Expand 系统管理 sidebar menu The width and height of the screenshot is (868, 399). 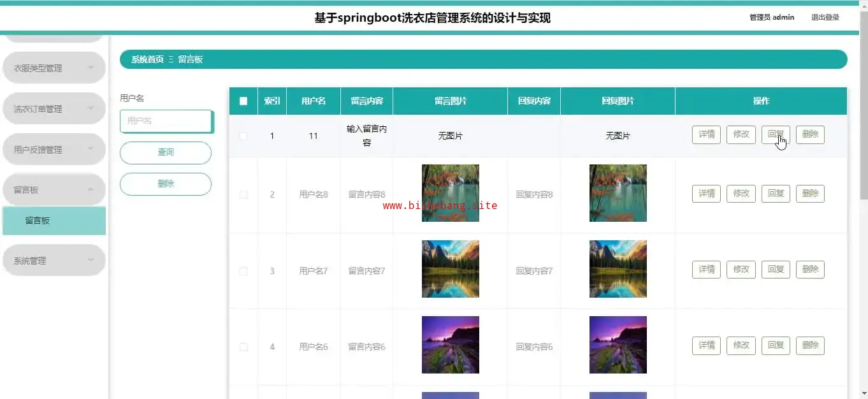click(x=54, y=260)
